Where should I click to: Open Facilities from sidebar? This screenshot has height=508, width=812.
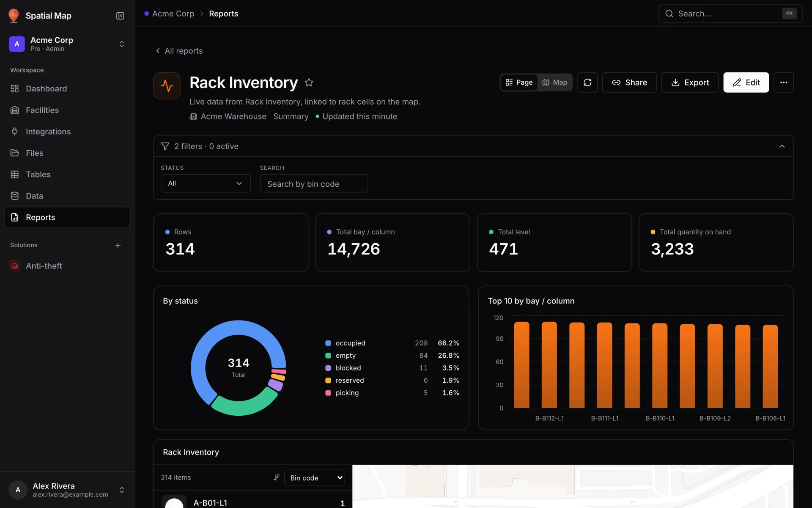tap(67, 110)
